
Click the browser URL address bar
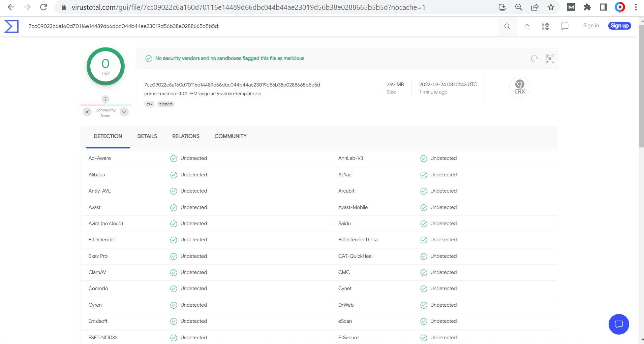(x=248, y=7)
